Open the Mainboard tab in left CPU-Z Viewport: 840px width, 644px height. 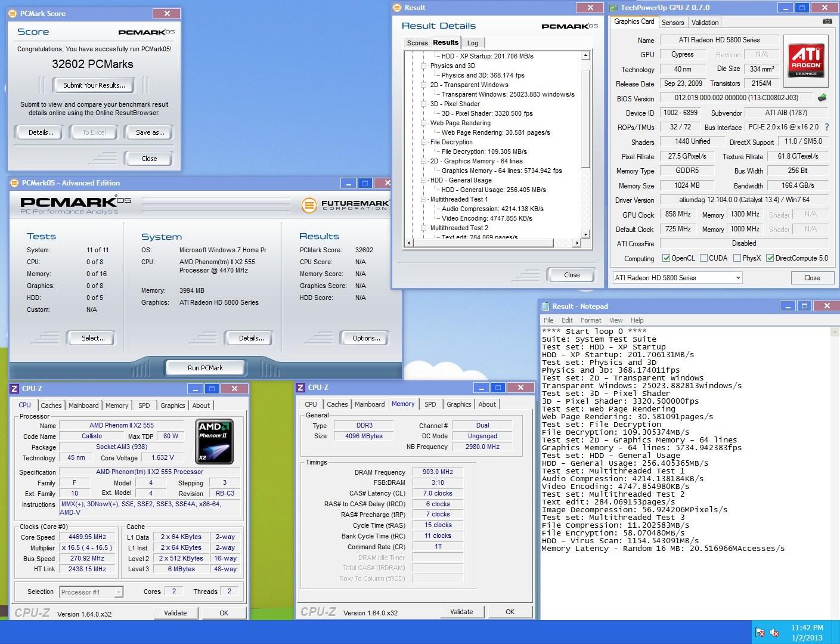coord(83,405)
